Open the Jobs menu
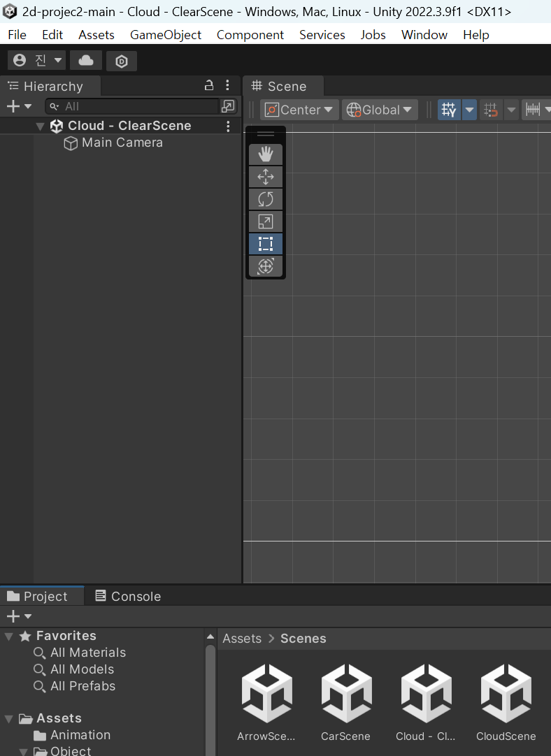The height and width of the screenshot is (756, 551). pyautogui.click(x=373, y=35)
